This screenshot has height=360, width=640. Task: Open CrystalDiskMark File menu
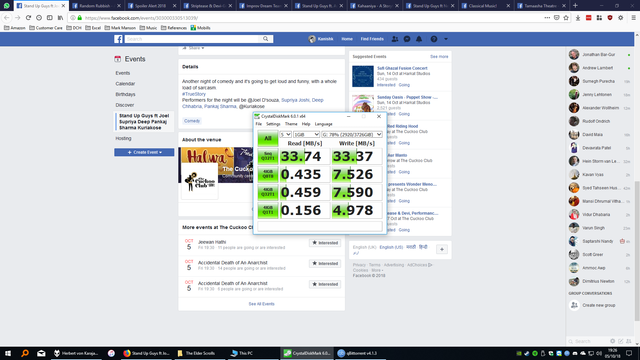pos(259,124)
